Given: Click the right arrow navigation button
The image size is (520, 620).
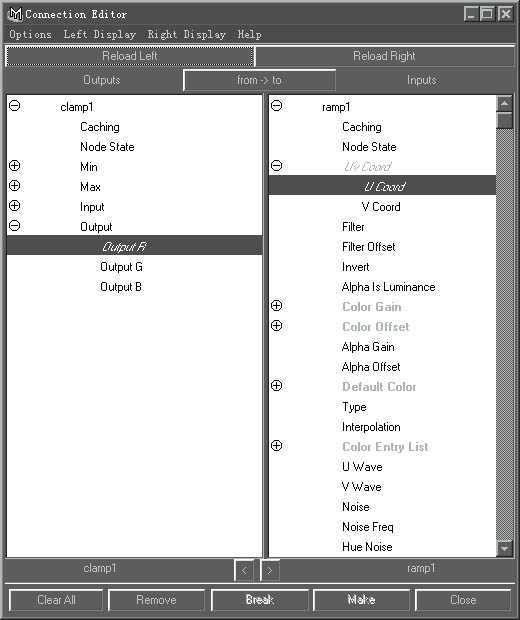Looking at the screenshot, I should pos(270,571).
